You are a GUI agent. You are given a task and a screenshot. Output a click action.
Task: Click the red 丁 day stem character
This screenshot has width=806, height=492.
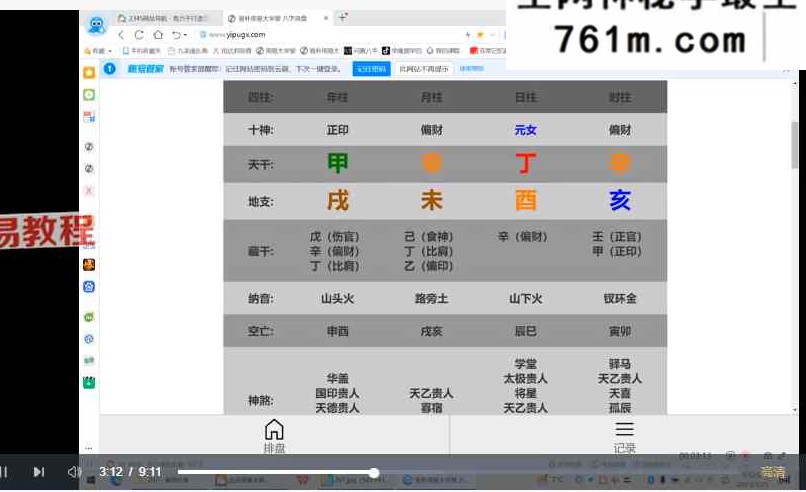pos(526,163)
